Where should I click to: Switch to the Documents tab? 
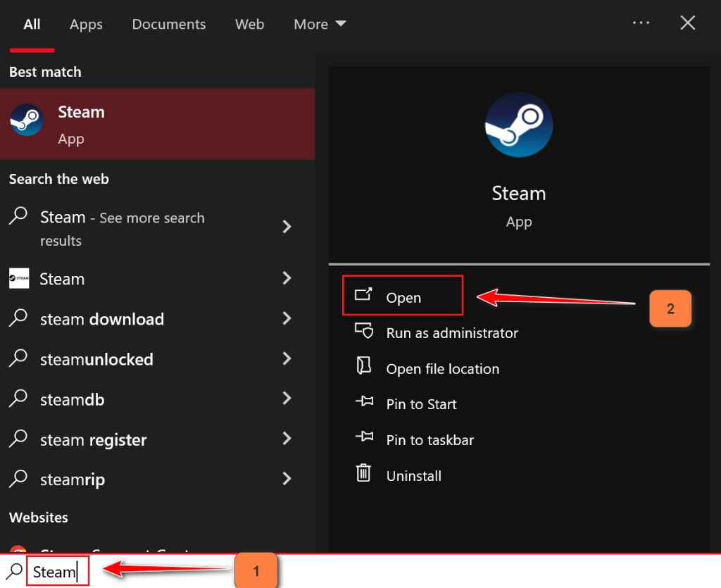click(x=169, y=24)
